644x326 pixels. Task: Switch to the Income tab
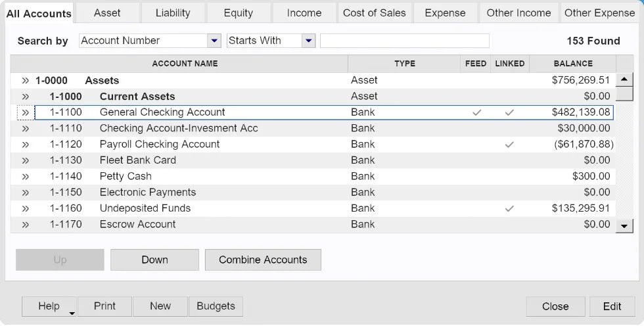(304, 12)
